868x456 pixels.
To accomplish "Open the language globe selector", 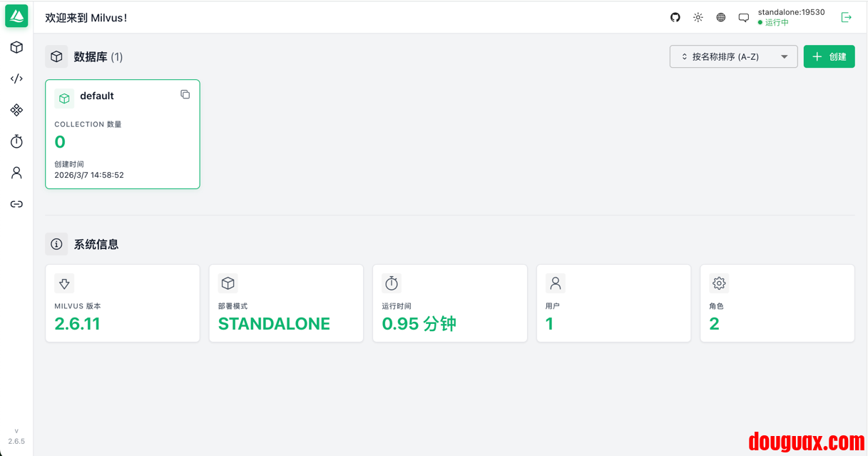I will (x=721, y=17).
